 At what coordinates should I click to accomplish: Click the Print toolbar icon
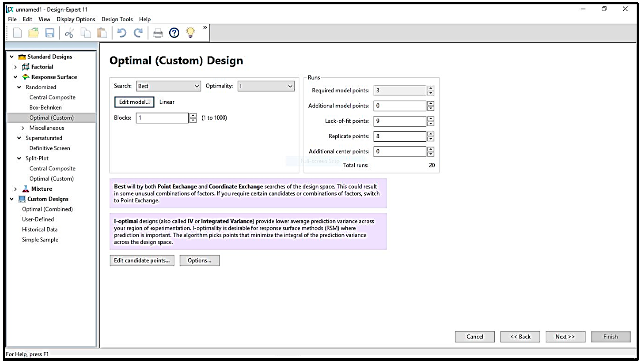click(158, 33)
